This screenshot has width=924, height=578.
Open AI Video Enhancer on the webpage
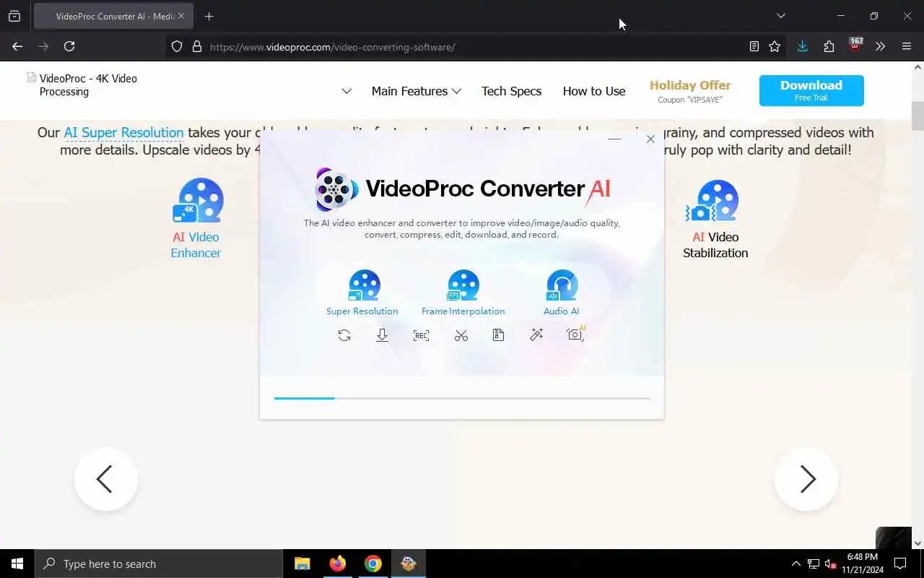[196, 218]
